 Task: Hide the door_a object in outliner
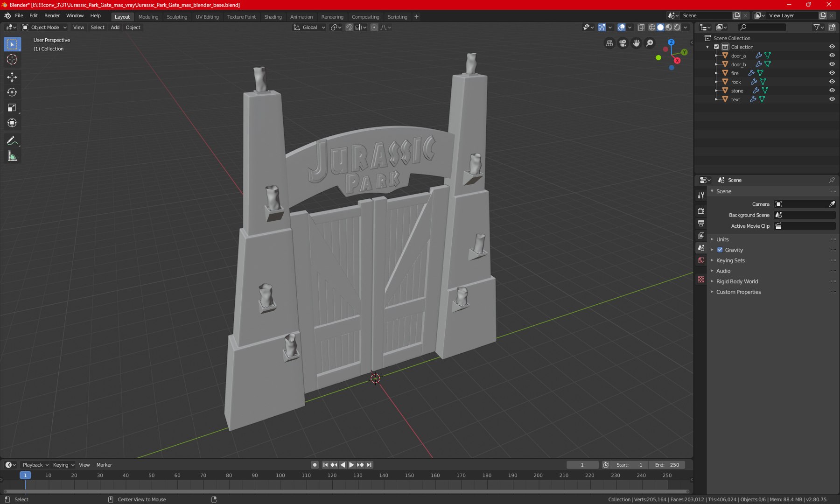(832, 56)
